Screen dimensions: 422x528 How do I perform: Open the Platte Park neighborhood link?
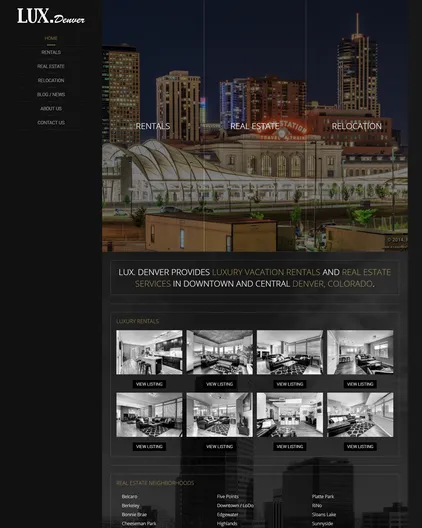(323, 497)
